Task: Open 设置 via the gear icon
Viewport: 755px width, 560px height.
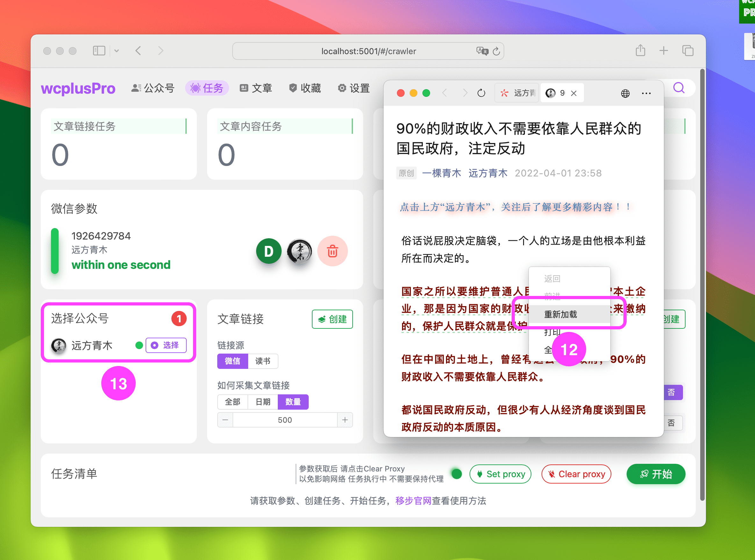Action: click(353, 88)
